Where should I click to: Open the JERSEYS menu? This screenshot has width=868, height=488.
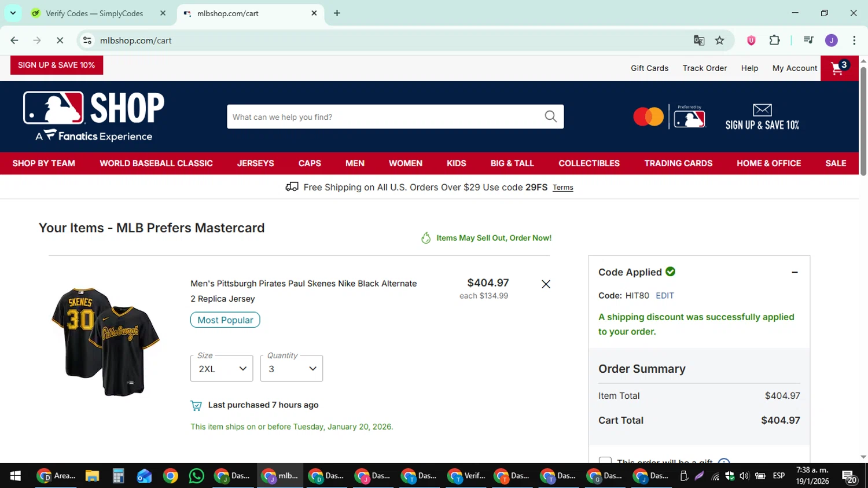point(256,163)
